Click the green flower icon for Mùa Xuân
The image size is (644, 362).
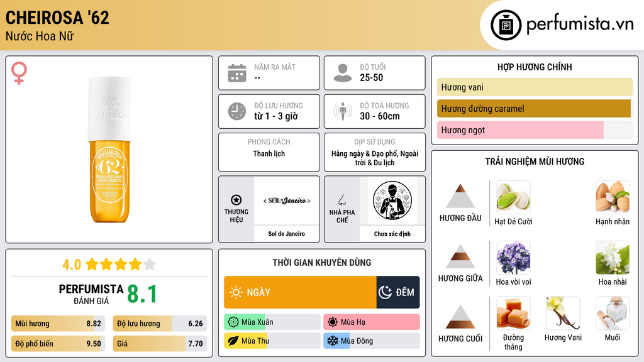[233, 322]
